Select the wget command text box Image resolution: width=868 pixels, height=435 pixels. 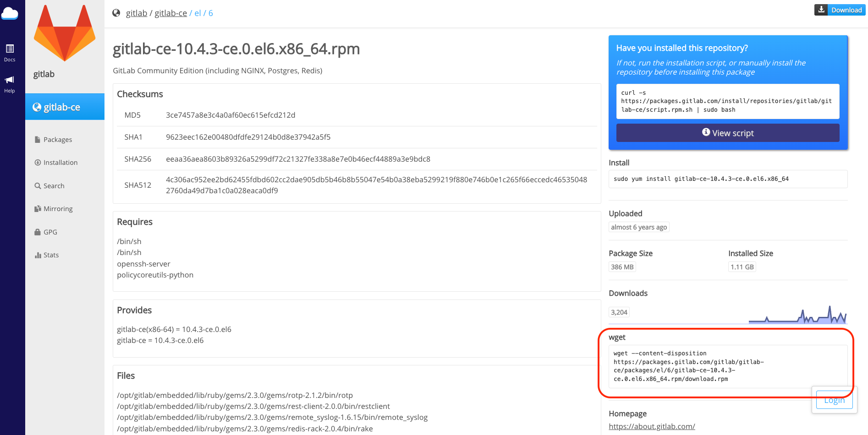pyautogui.click(x=728, y=366)
